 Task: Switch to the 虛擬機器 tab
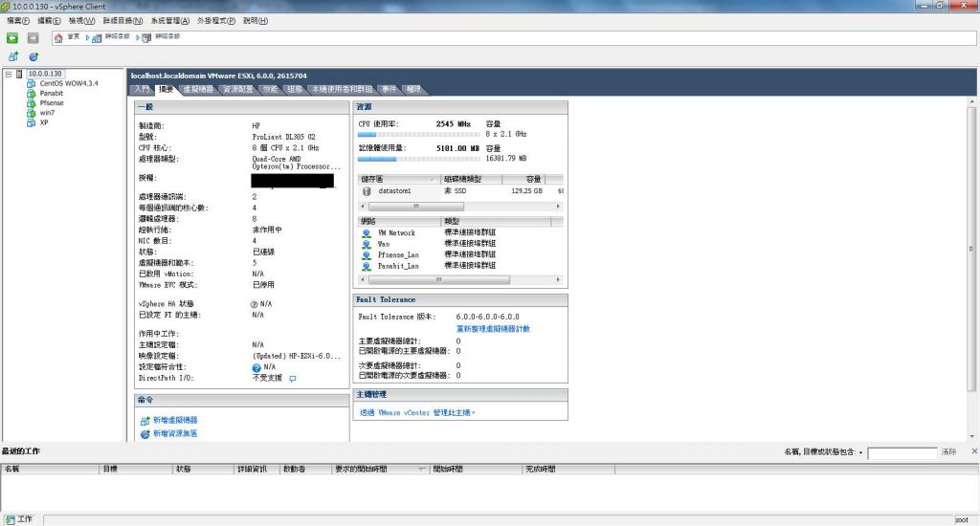(198, 89)
